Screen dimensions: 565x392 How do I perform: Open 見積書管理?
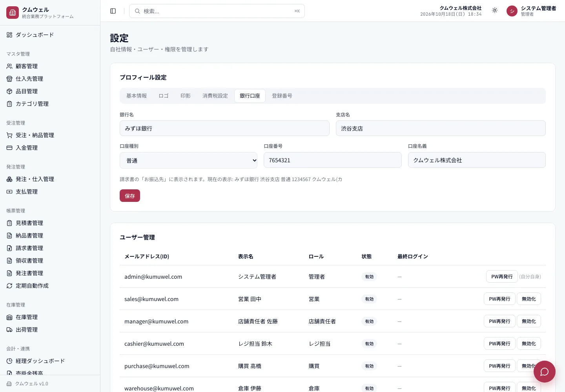pos(50,223)
